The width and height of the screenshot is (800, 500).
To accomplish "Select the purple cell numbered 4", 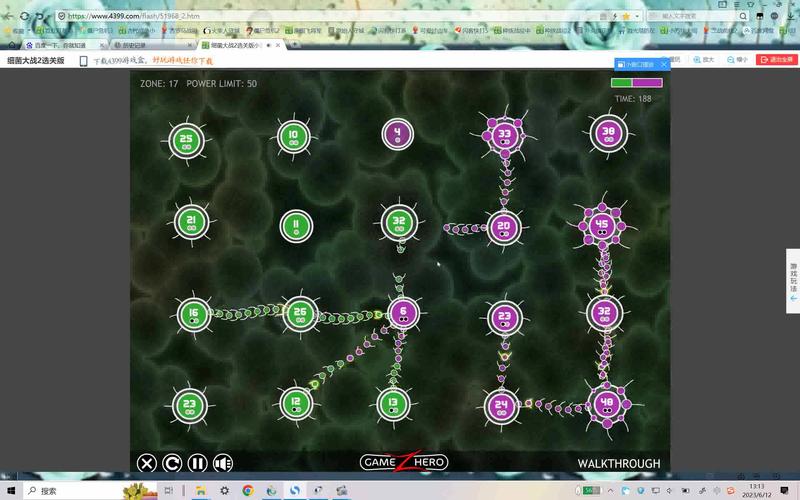I will (397, 133).
